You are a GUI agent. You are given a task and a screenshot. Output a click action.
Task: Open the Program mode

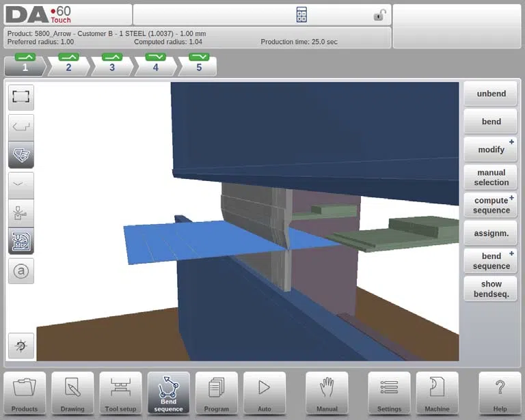point(216,393)
